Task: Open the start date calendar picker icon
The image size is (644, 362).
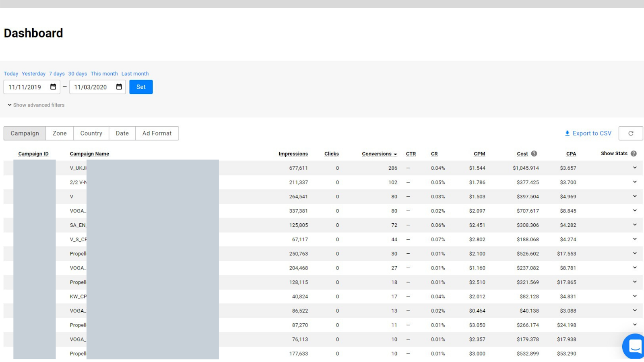Action: coord(53,87)
